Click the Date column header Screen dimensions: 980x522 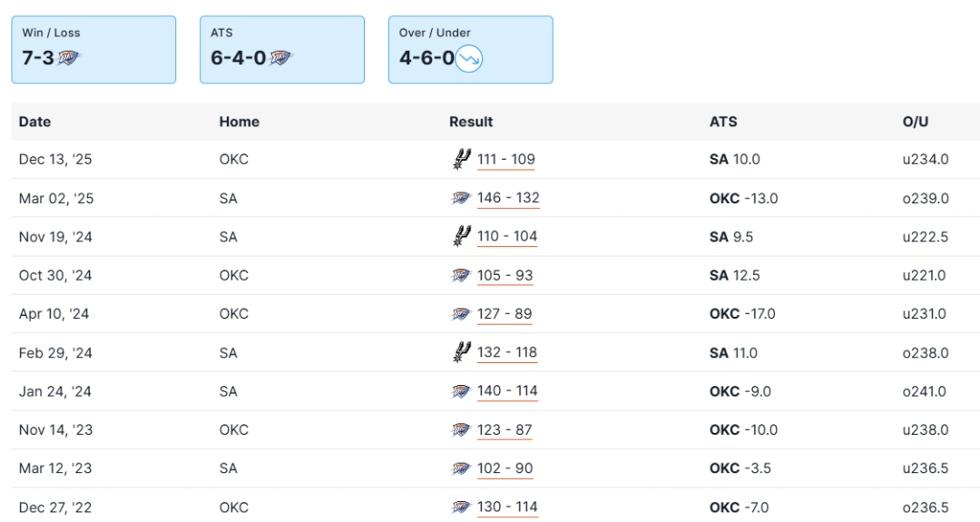click(x=34, y=122)
